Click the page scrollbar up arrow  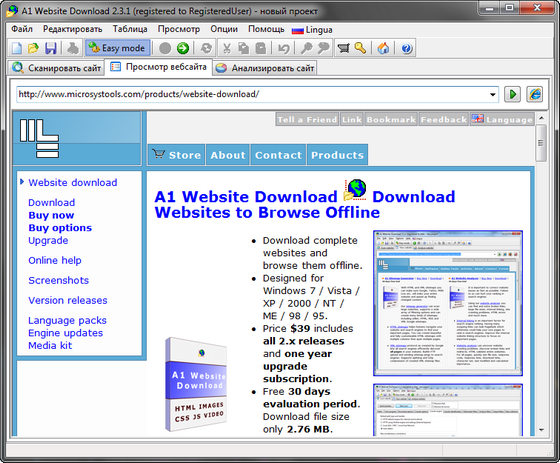(x=541, y=118)
